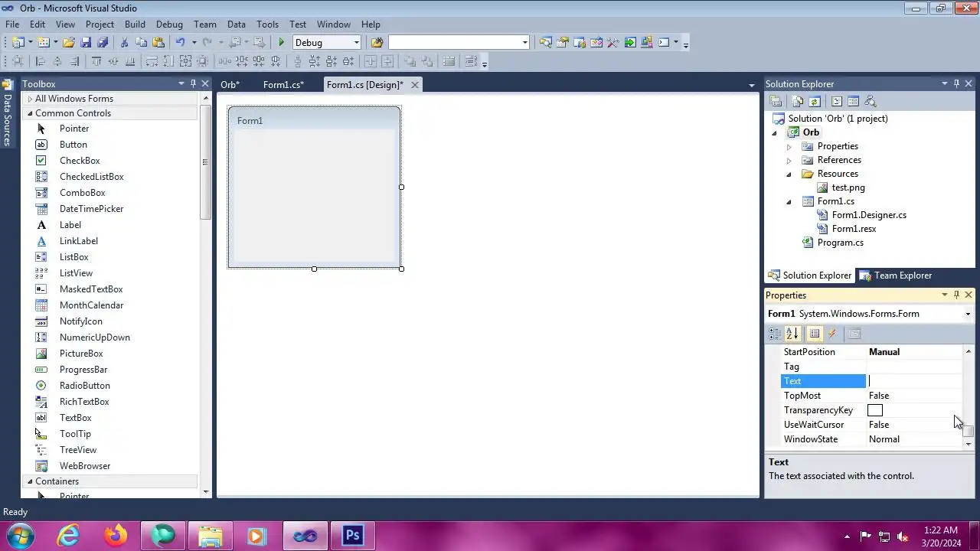Click the Solution Explorer toolbar shortcut icon
Screen dimensions: 980x551
point(545,43)
